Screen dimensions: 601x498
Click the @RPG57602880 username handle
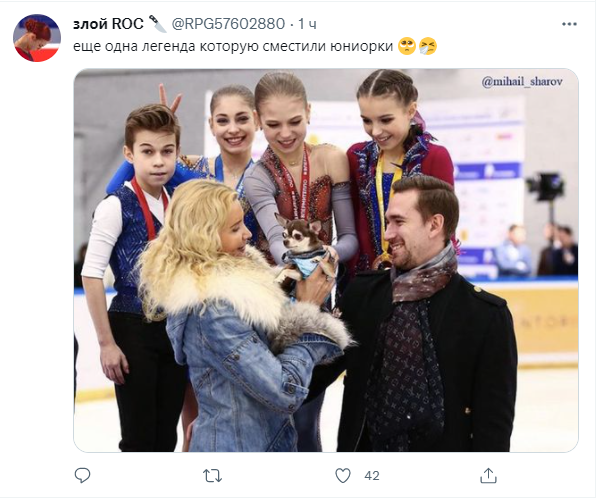228,24
